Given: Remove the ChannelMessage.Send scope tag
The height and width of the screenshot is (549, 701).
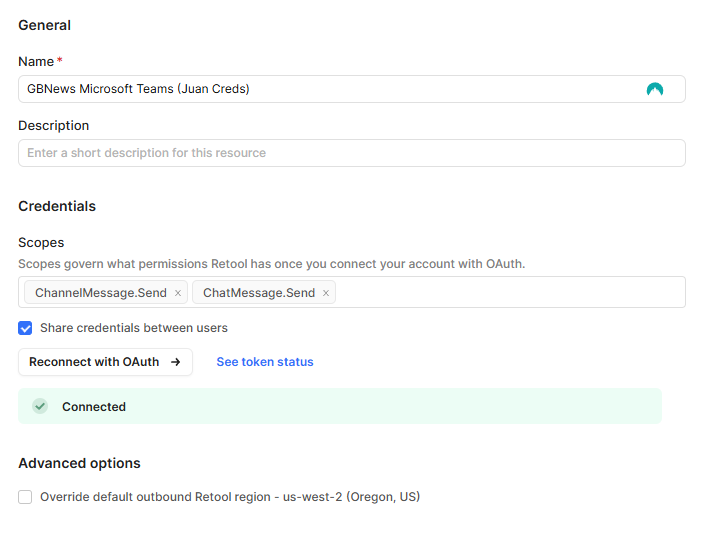Looking at the screenshot, I should pos(178,293).
